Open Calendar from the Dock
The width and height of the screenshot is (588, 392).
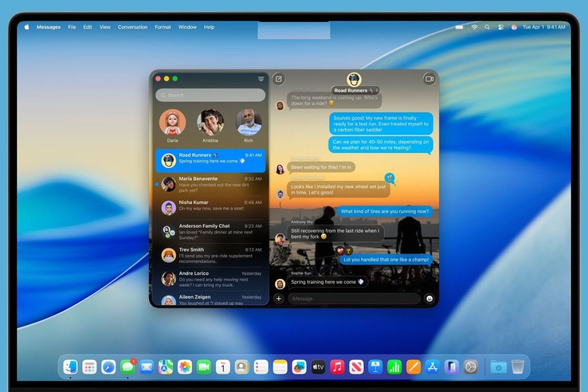click(223, 367)
